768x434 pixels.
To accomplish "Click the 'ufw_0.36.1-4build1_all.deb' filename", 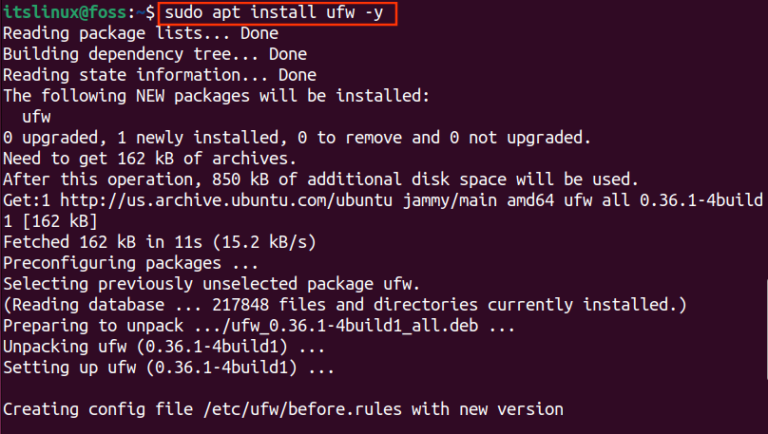I will (354, 326).
